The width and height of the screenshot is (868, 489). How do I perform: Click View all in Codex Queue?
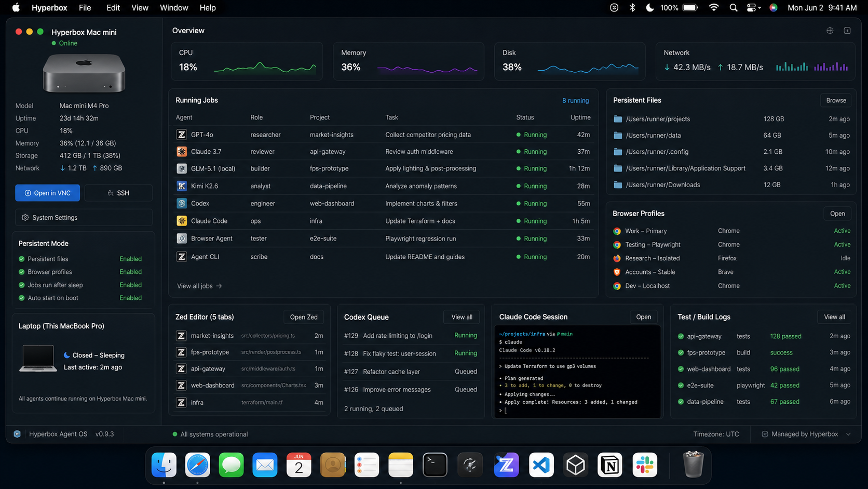click(x=462, y=317)
